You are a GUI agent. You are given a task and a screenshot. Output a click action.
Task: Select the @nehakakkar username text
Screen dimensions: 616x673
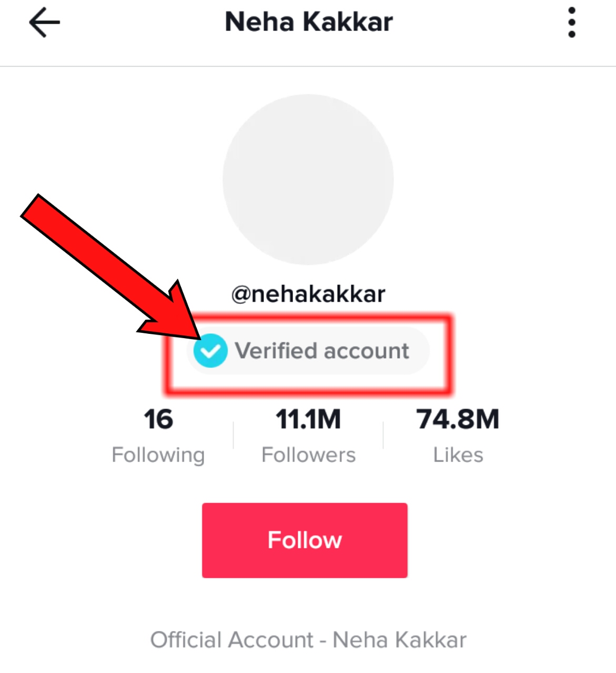click(x=308, y=294)
